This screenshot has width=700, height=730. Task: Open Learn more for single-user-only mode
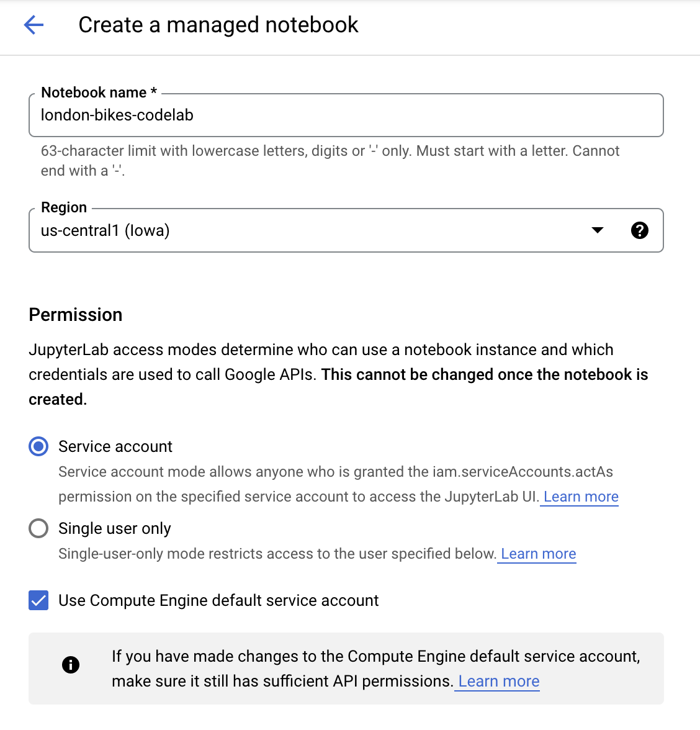[537, 554]
